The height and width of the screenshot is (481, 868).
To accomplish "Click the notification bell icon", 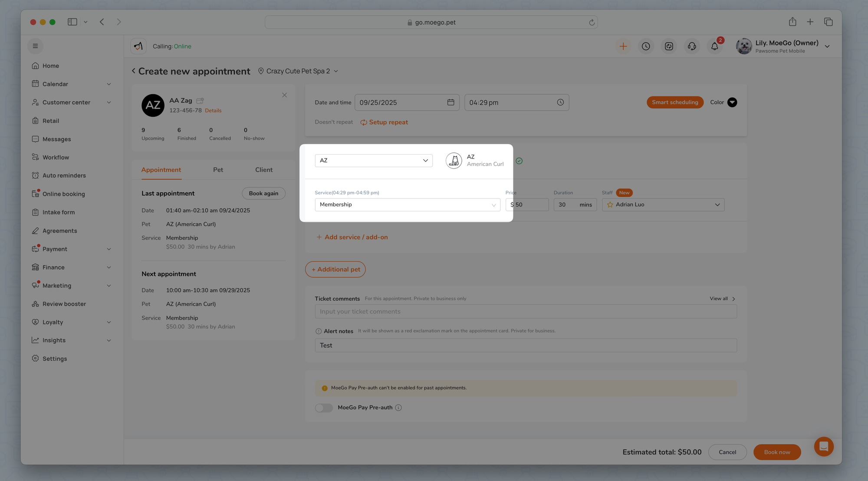I will point(714,46).
